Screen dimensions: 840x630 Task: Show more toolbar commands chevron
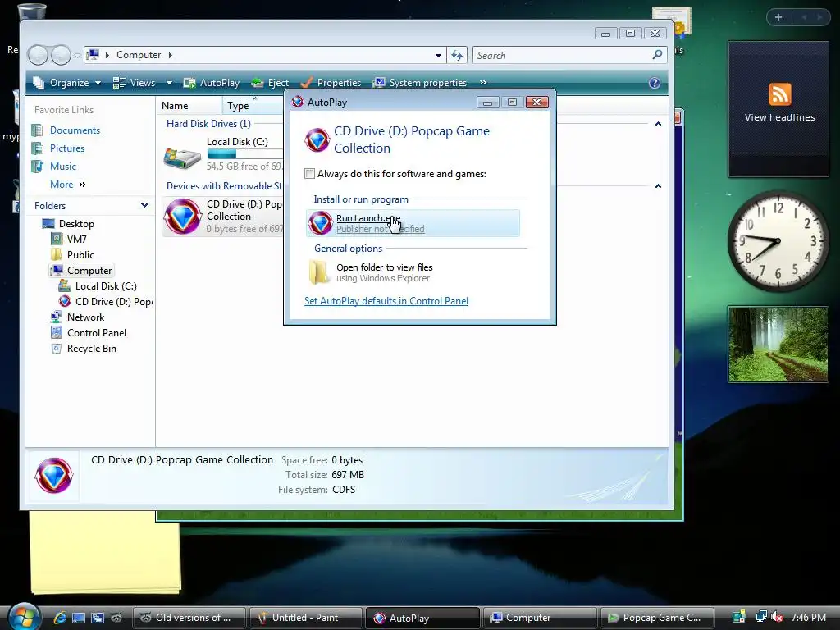pos(482,83)
